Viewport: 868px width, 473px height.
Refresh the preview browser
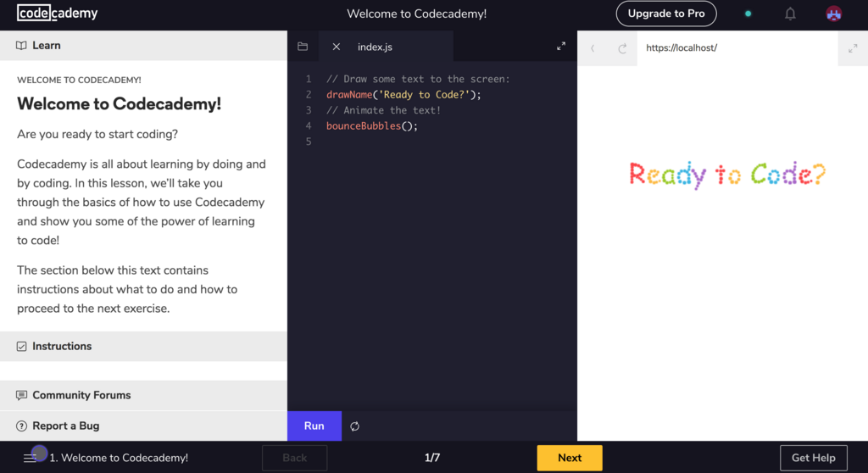click(622, 48)
